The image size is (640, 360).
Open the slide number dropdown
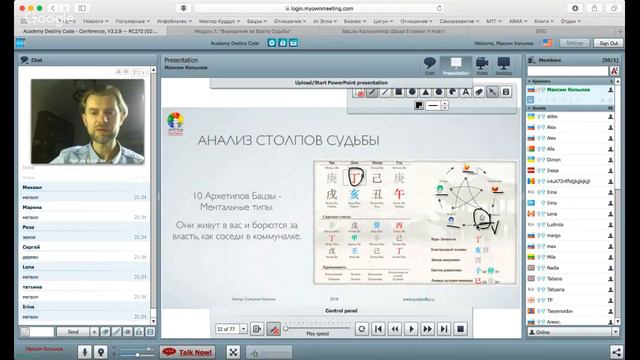click(x=244, y=329)
